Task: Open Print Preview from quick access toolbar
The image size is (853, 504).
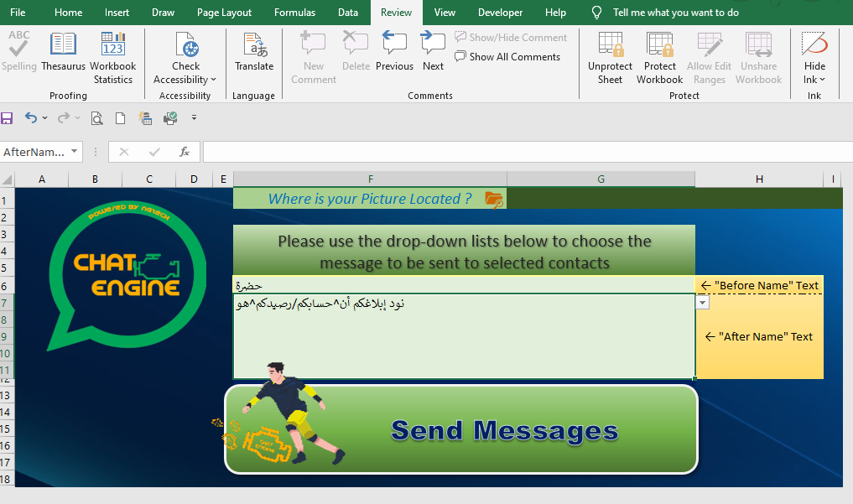Action: click(x=96, y=118)
